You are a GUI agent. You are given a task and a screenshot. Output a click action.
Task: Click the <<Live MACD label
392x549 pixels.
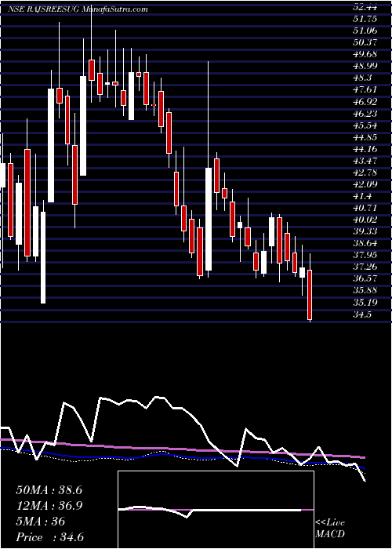(330, 529)
